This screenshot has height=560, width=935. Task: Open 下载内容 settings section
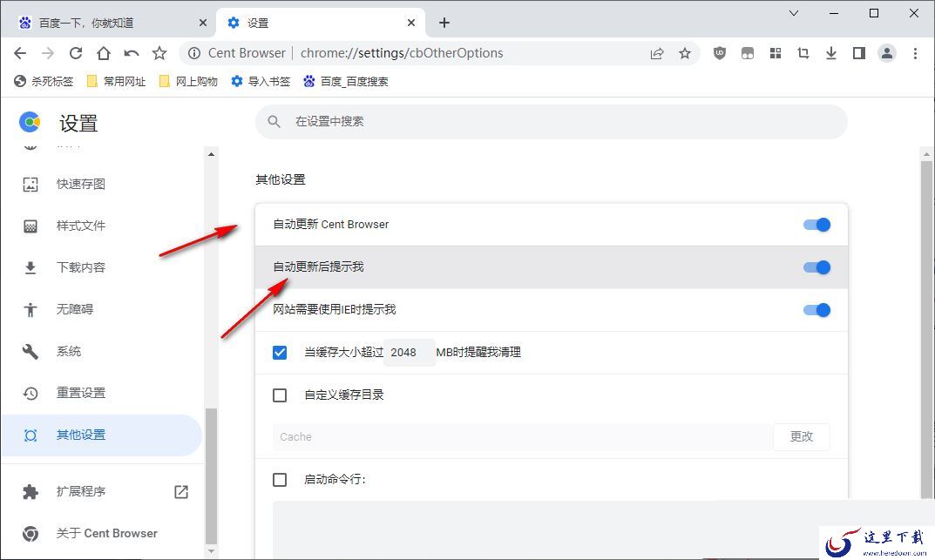101,267
